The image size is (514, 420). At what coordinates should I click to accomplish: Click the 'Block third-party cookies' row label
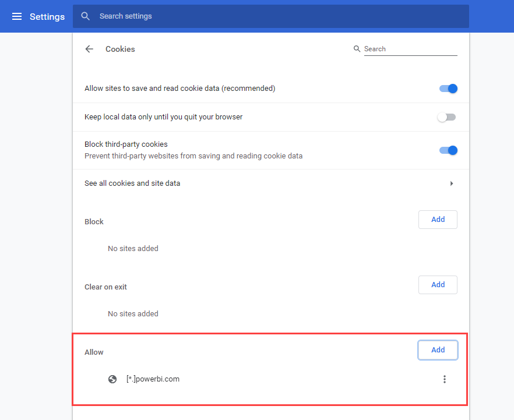(x=125, y=144)
